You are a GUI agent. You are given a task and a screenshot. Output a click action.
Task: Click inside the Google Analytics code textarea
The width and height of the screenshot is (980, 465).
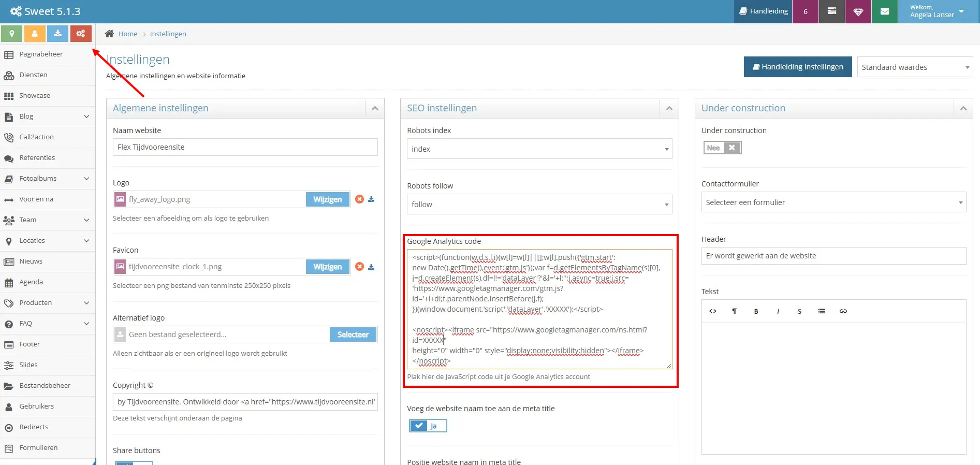click(539, 309)
